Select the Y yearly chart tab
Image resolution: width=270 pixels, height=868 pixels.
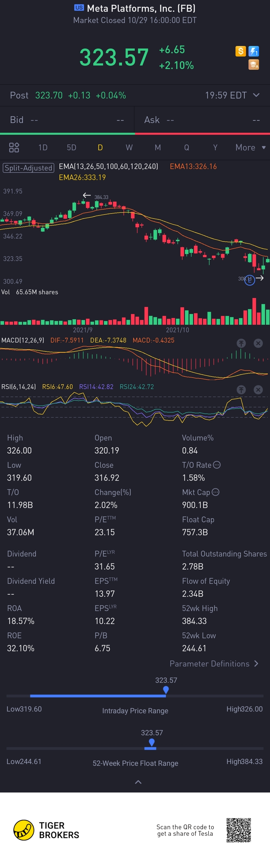pos(215,147)
